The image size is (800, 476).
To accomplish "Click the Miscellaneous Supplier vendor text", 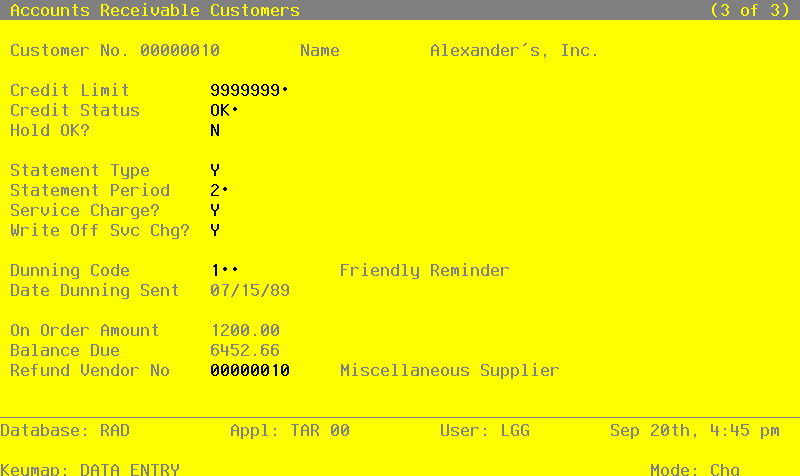I will tap(449, 370).
